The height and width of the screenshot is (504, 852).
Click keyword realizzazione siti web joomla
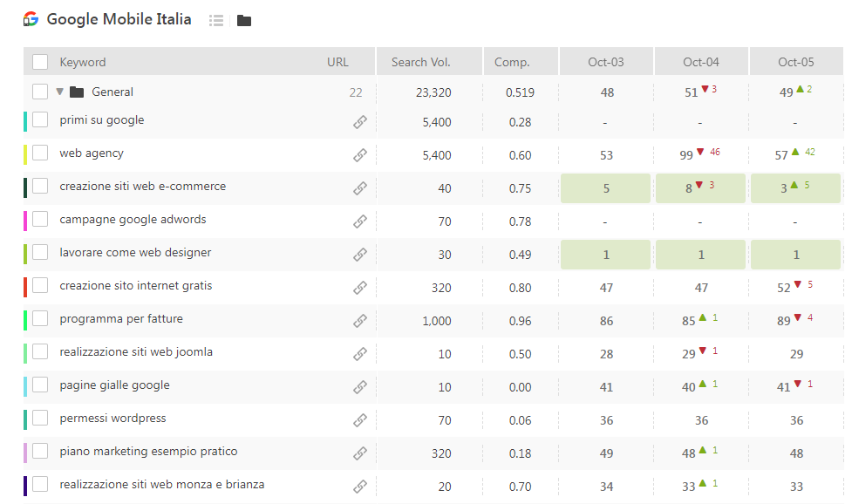(136, 352)
